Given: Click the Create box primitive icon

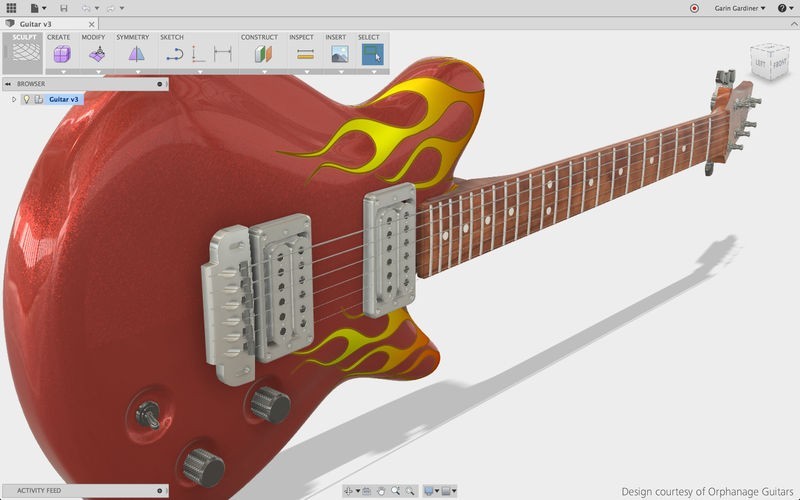Looking at the screenshot, I should click(x=59, y=54).
